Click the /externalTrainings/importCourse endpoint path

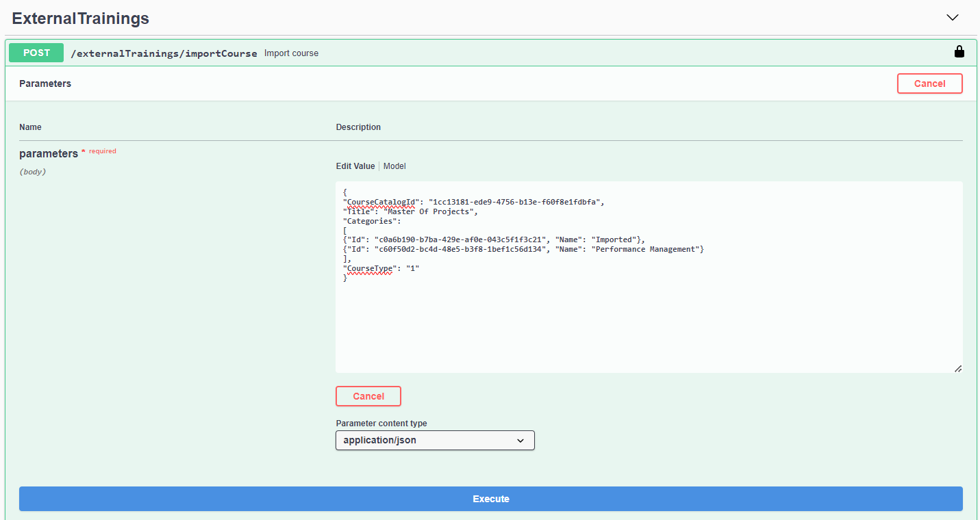coord(164,53)
